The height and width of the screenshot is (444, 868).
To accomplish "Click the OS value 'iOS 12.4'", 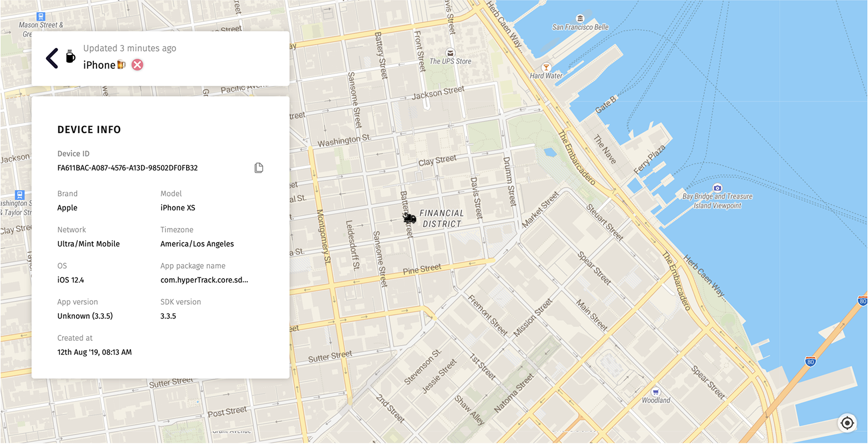I will [x=71, y=280].
